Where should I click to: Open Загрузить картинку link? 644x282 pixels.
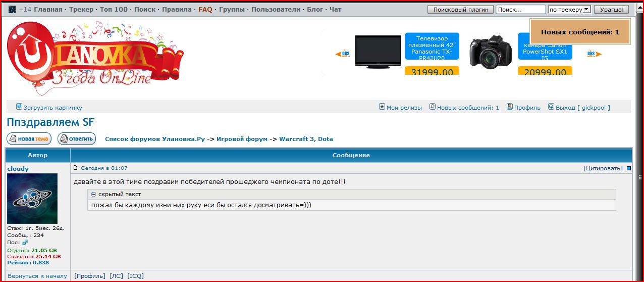click(x=52, y=108)
